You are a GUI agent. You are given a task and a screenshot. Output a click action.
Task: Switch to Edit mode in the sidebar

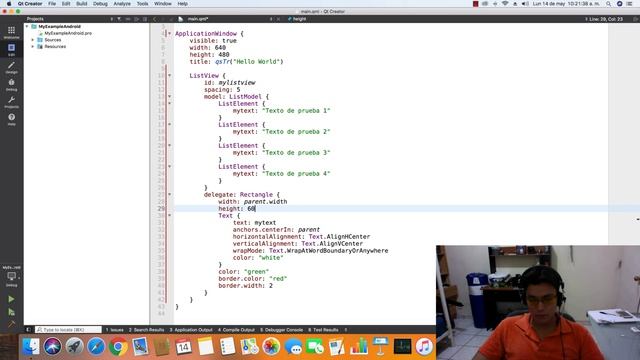coord(11,49)
